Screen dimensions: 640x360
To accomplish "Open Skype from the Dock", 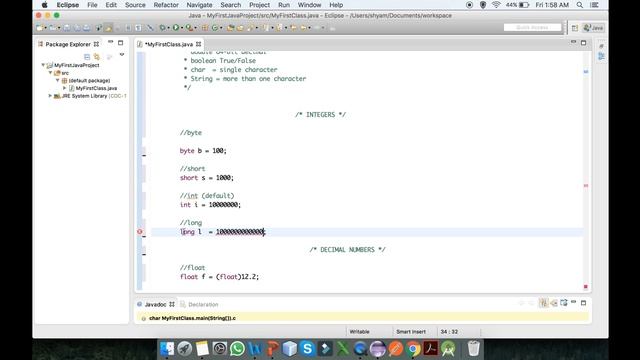I will [x=307, y=349].
